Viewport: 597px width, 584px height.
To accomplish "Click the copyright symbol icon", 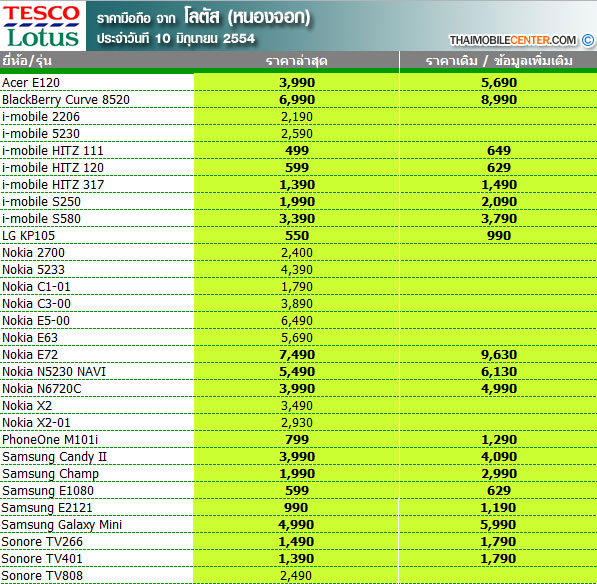I will pos(587,40).
